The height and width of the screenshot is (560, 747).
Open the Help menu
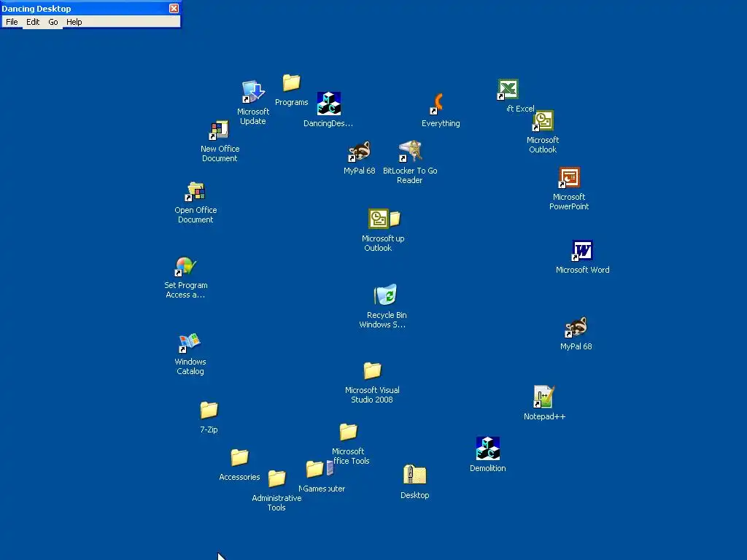click(74, 22)
